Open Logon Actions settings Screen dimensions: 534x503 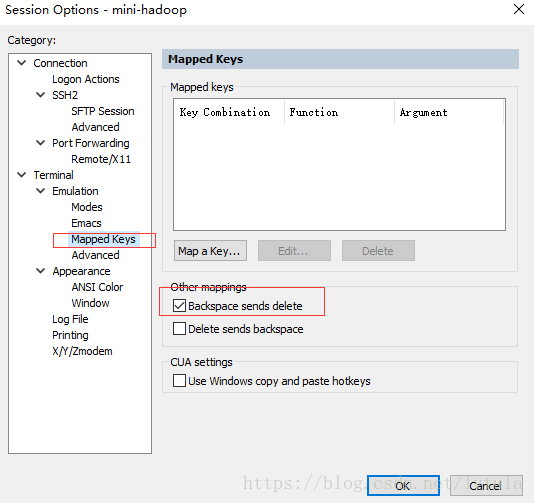pos(86,79)
